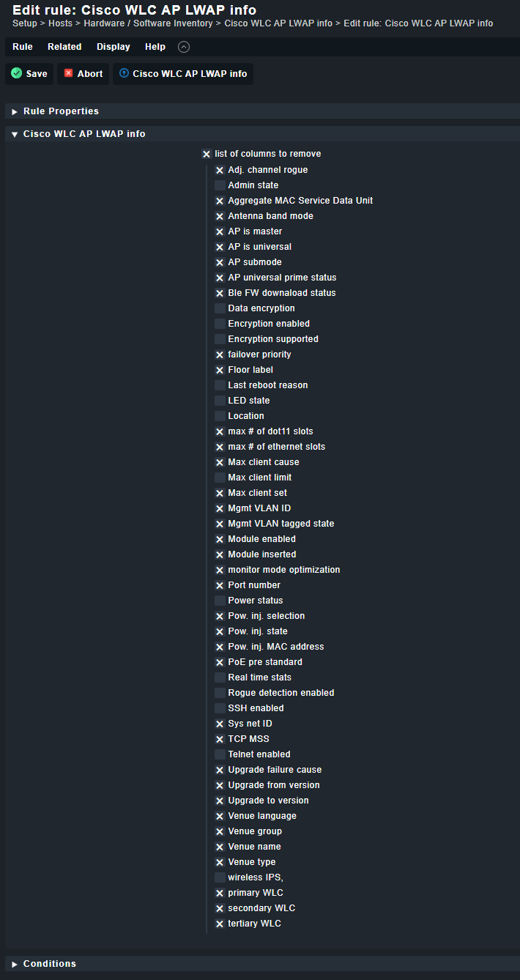
Task: Click the blue up-arrow icon before Cisco WLC AP LWAP info
Action: (124, 73)
